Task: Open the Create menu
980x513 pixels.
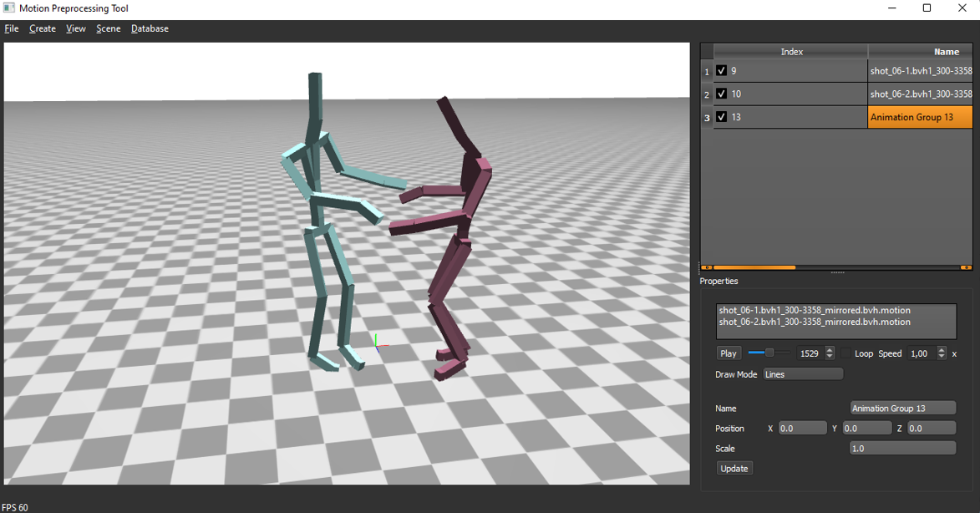Action: (43, 28)
